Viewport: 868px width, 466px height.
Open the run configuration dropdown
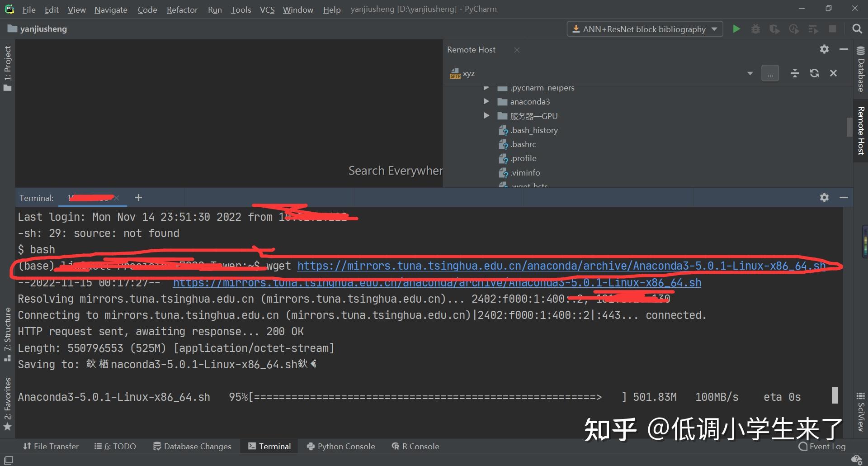(x=645, y=29)
